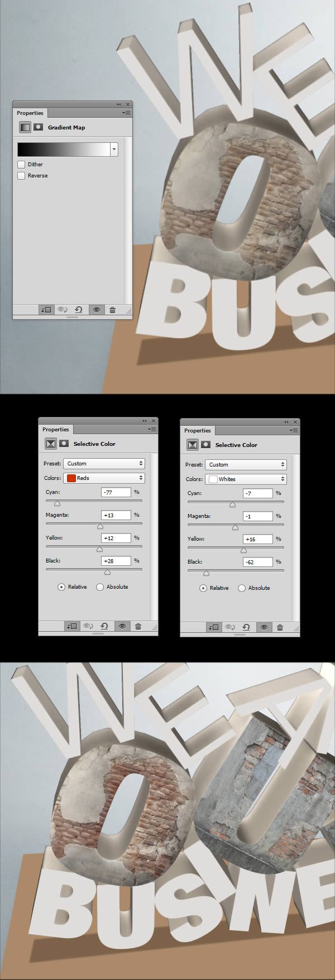The height and width of the screenshot is (980, 335).
Task: Select the mask icon in Whites panel
Action: point(205,445)
